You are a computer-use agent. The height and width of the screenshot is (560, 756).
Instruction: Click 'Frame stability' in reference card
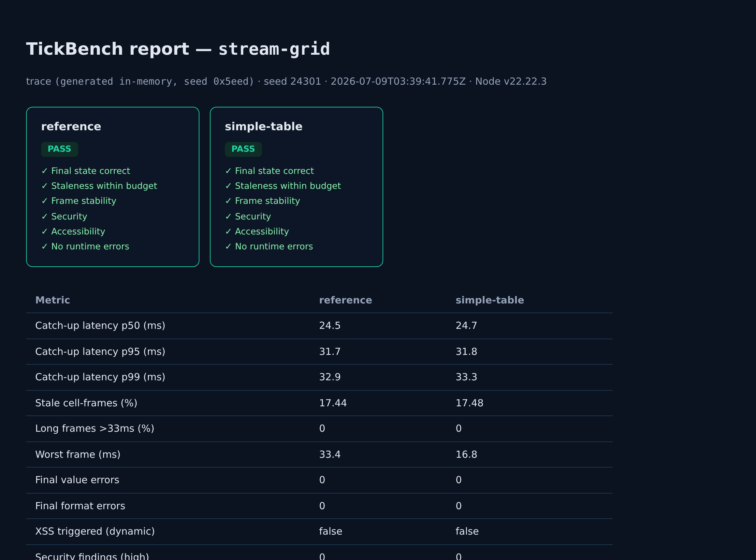pos(79,201)
